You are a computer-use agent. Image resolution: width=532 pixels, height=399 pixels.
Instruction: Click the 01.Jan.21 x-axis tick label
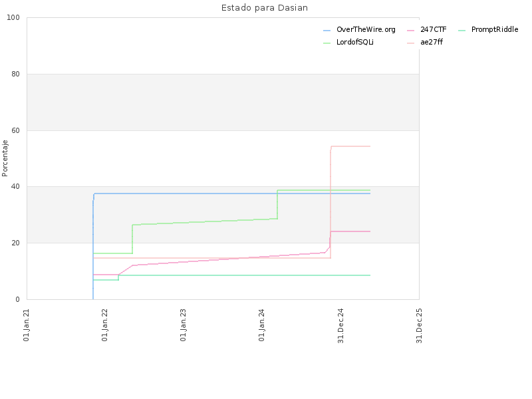tap(27, 325)
